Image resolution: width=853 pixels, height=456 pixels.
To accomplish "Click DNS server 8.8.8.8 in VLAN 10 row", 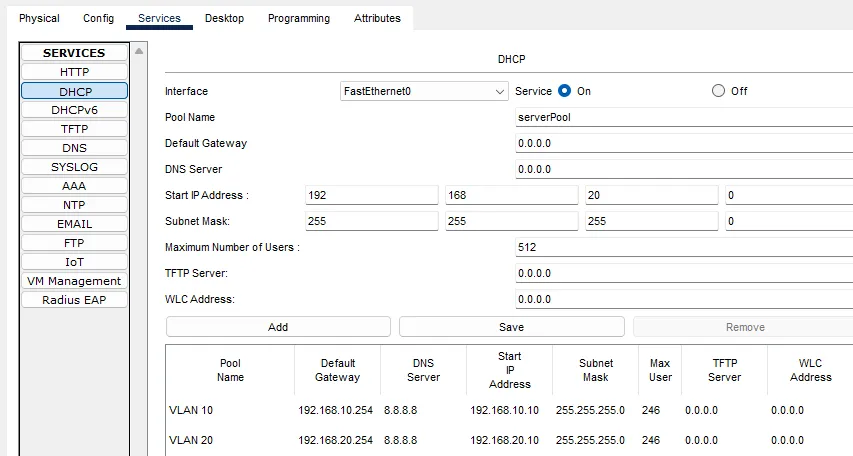I will point(400,410).
